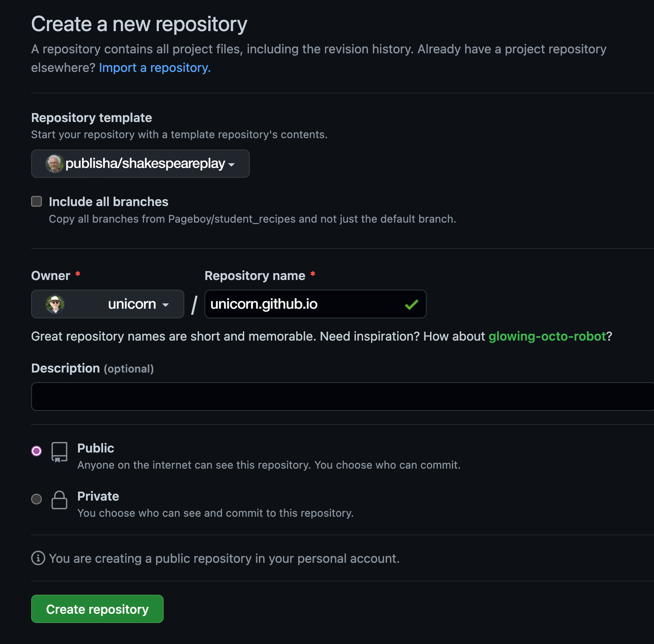Screen dimensions: 654x644
Task: Click the Private option label text
Action: pos(98,496)
